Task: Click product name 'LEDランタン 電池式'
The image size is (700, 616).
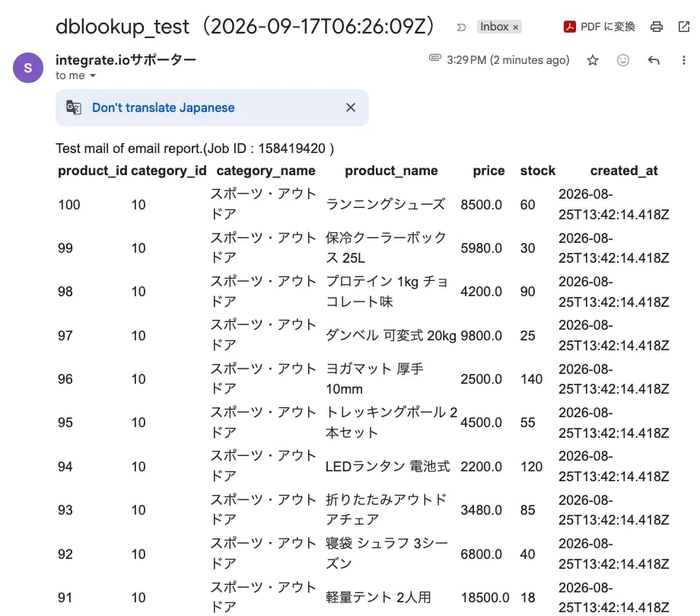Action: point(387,466)
